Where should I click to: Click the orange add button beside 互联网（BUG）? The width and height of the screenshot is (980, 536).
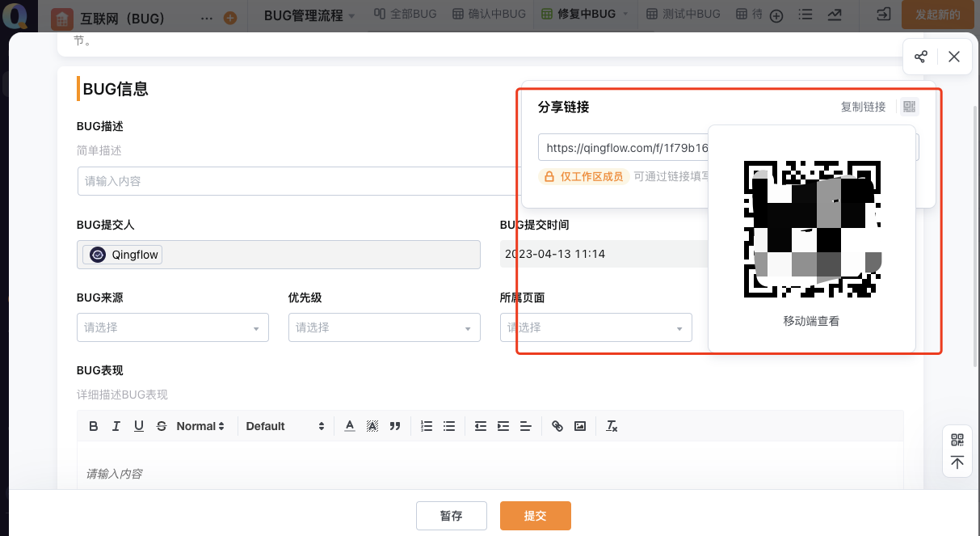[x=230, y=18]
